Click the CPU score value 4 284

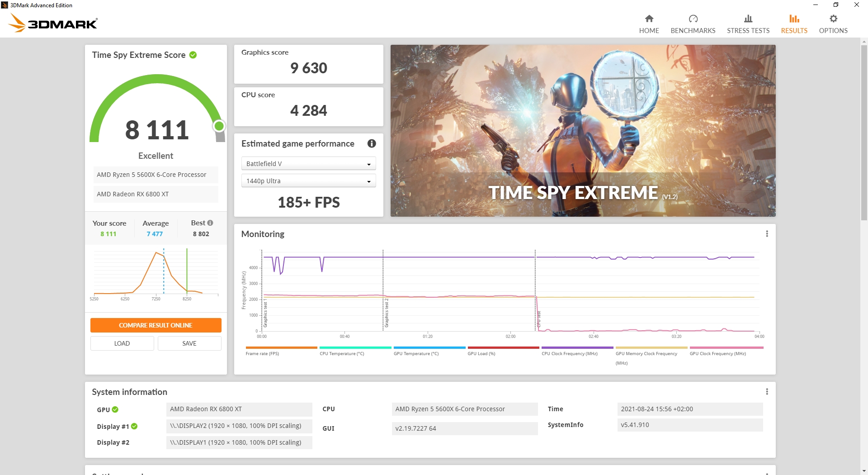[308, 110]
